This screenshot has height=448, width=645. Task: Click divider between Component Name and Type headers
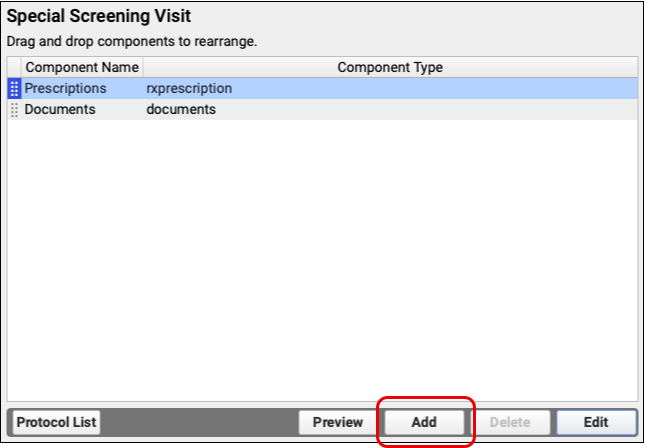pos(143,67)
